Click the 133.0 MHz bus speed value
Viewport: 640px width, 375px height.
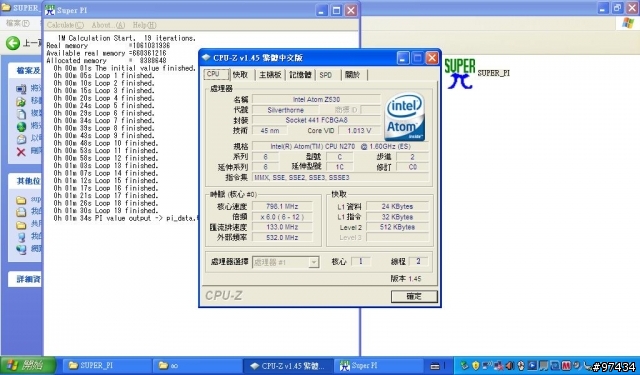[282, 227]
